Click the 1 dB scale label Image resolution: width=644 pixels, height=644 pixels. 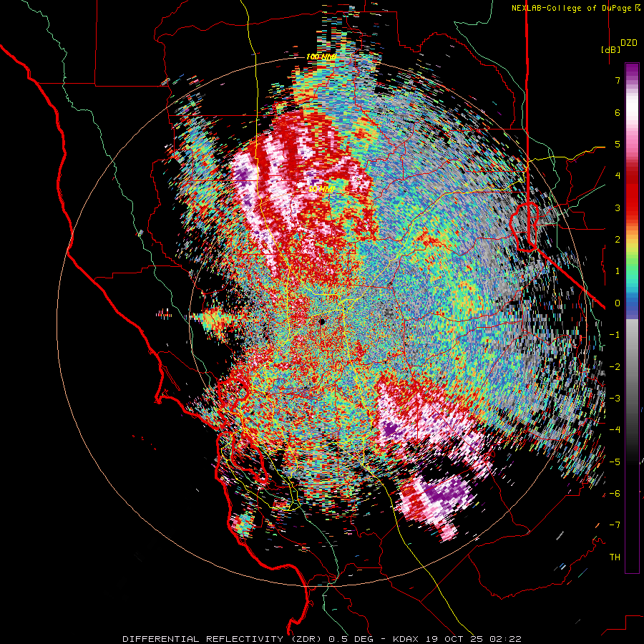pyautogui.click(x=618, y=271)
